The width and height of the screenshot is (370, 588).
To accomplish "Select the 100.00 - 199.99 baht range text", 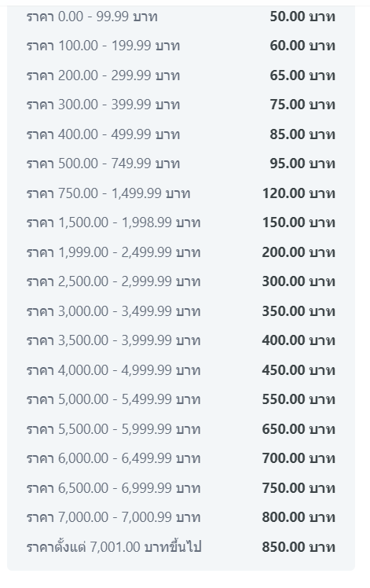I will 103,46.
